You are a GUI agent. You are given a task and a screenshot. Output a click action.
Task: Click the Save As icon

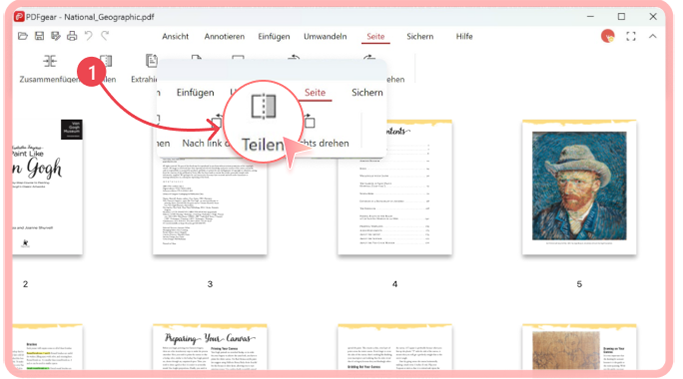[56, 36]
